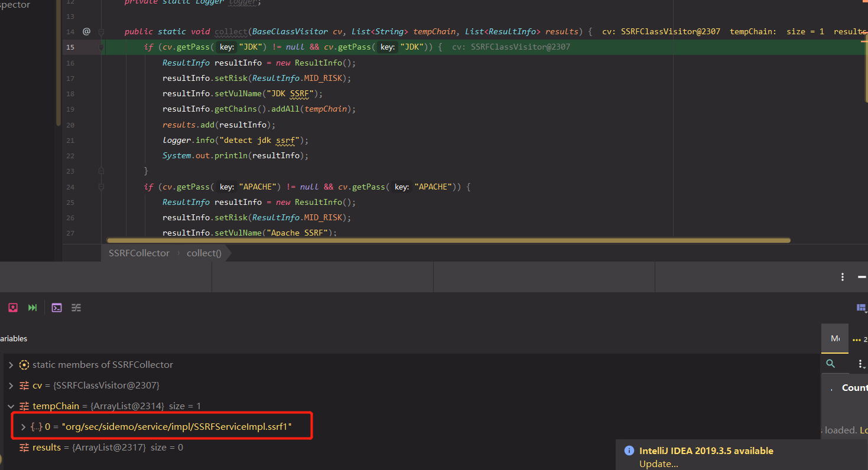The height and width of the screenshot is (470, 868).
Task: Click the left panel vertical scrollbar
Action: [58, 63]
